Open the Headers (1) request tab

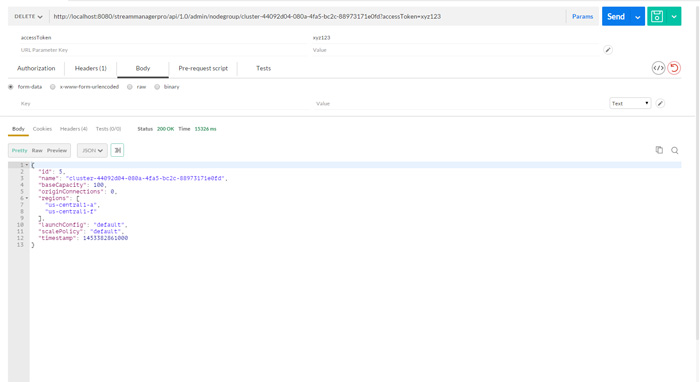point(91,68)
